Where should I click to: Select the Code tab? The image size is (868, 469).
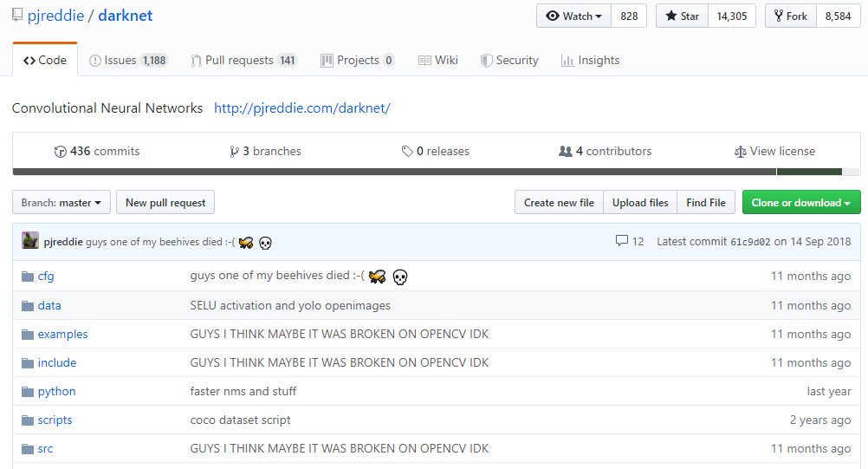[x=45, y=60]
